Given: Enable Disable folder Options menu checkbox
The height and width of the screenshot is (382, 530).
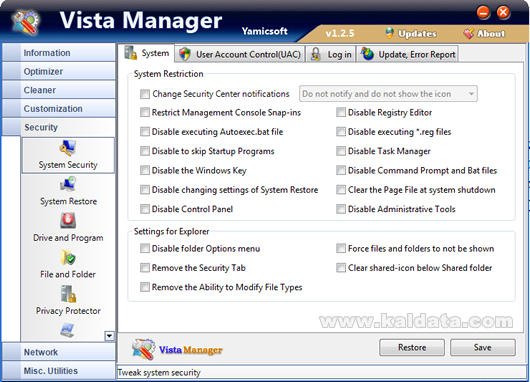Looking at the screenshot, I should [145, 248].
